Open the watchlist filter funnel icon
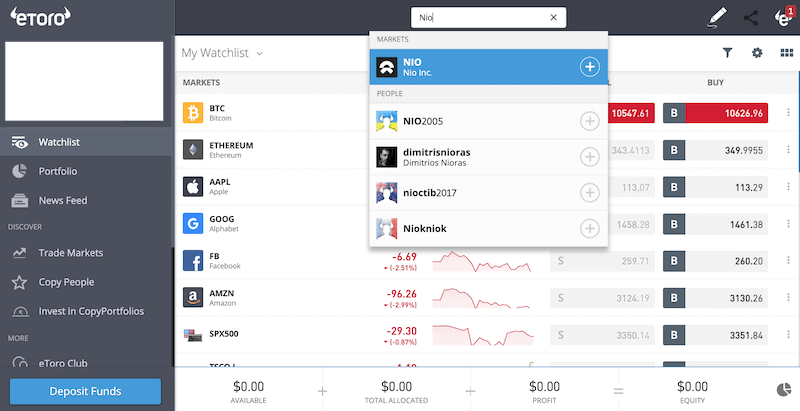The height and width of the screenshot is (411, 800). click(x=728, y=53)
